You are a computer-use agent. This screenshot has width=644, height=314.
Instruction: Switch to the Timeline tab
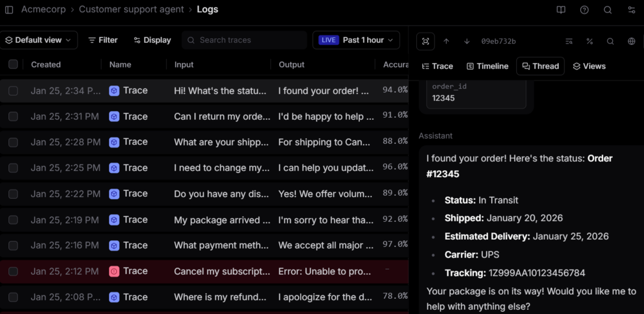487,66
